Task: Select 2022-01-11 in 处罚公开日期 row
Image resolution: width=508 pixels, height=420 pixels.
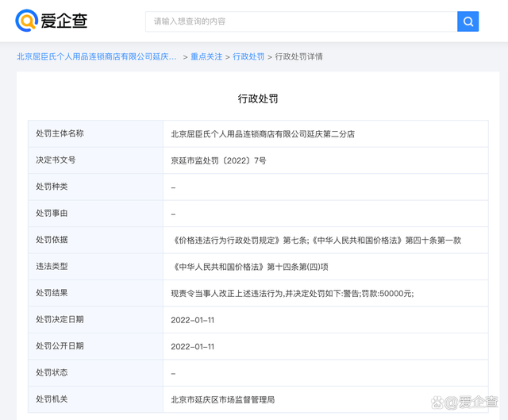Action: pyautogui.click(x=192, y=347)
